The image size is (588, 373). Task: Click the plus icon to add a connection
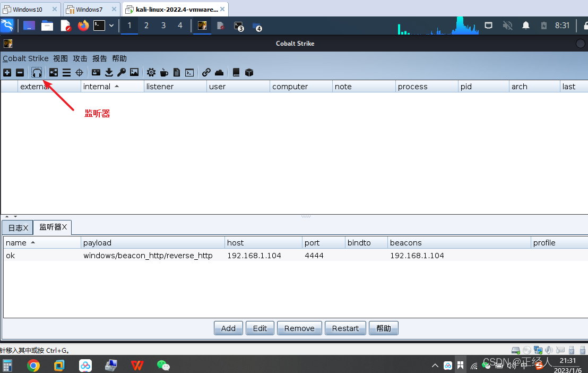7,72
